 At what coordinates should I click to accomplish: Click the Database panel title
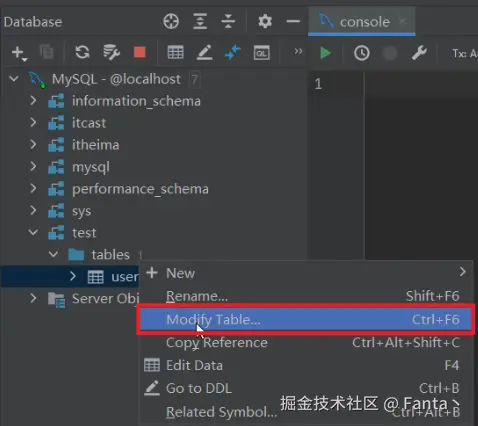pos(33,22)
